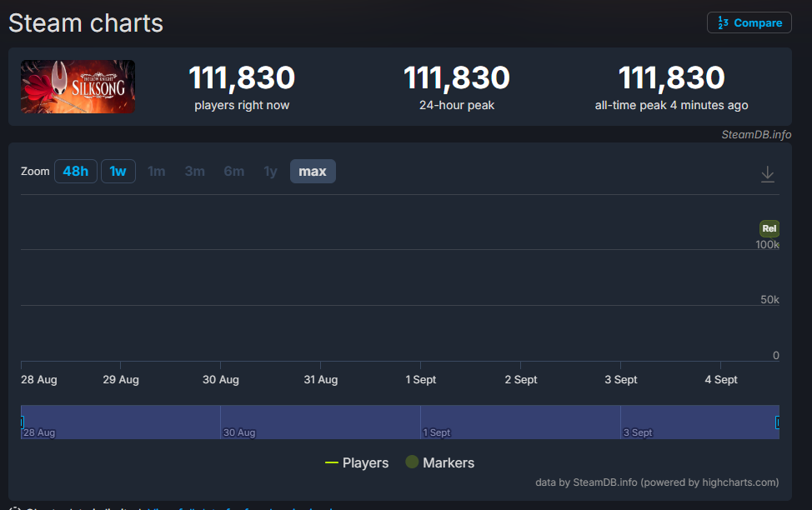The height and width of the screenshot is (510, 812).
Task: Click the Steam charts heading
Action: click(x=86, y=23)
